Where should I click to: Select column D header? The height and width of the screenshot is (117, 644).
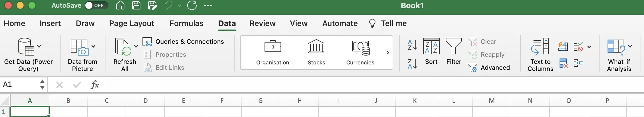[x=145, y=101]
